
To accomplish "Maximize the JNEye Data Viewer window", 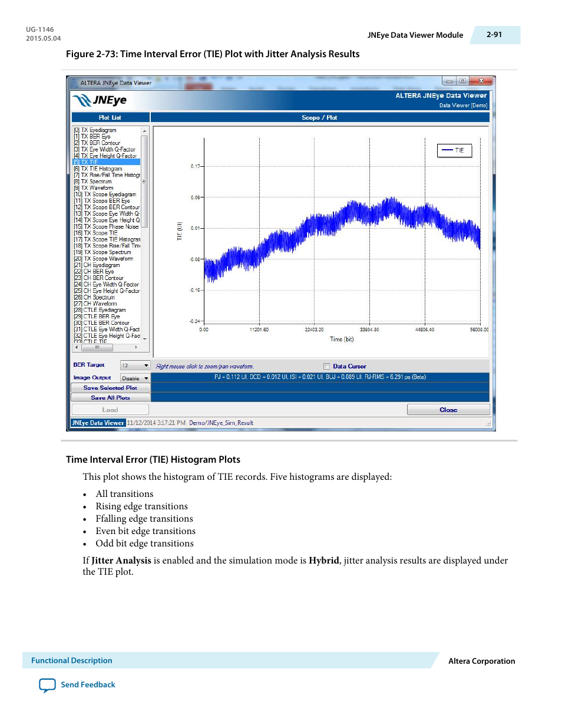I will 463,81.
